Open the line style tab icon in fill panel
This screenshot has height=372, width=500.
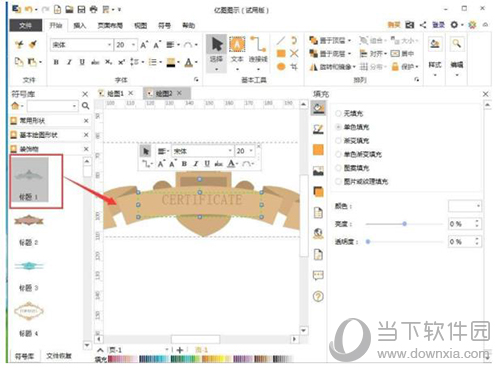pos(318,129)
